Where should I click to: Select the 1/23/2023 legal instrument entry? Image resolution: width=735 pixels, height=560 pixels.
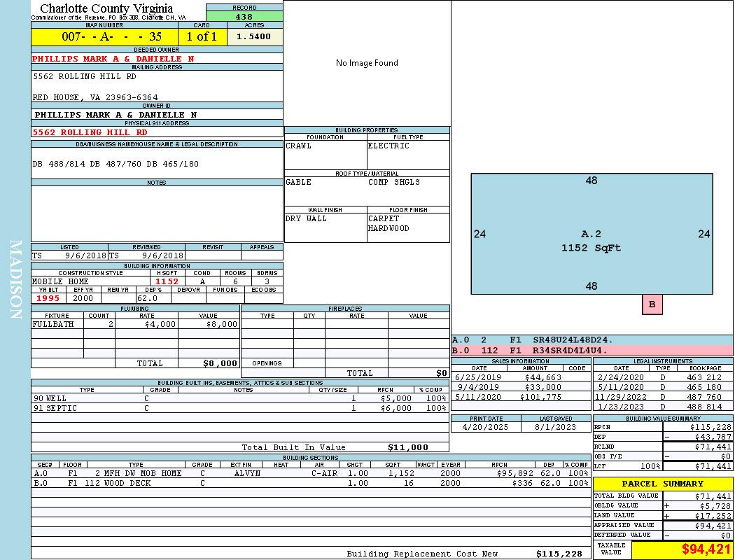(661, 407)
